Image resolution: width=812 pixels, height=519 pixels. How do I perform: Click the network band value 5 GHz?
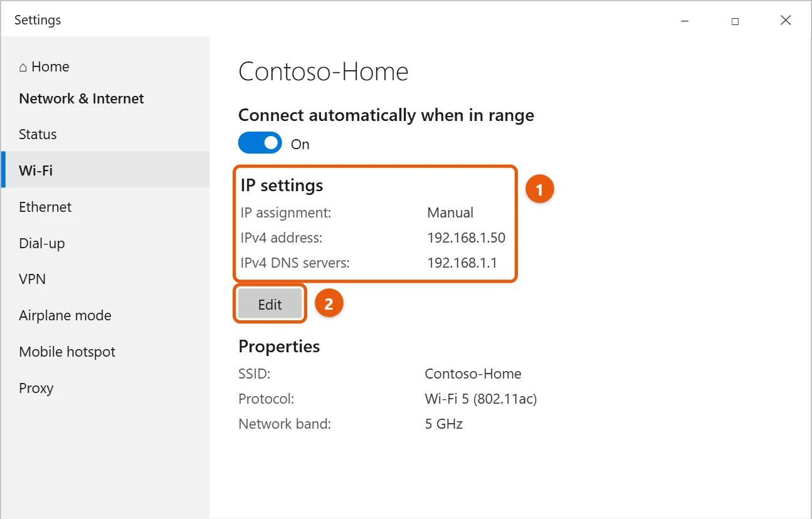coord(444,424)
